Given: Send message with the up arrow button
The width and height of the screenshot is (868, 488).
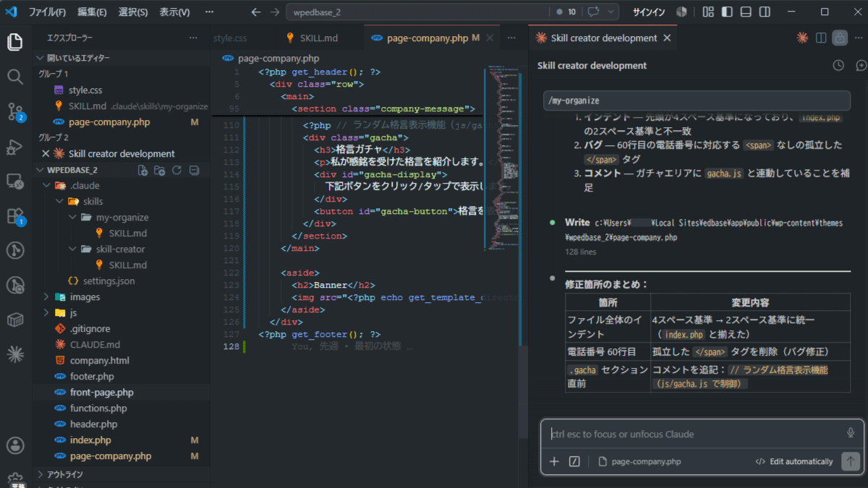Looking at the screenshot, I should (851, 461).
